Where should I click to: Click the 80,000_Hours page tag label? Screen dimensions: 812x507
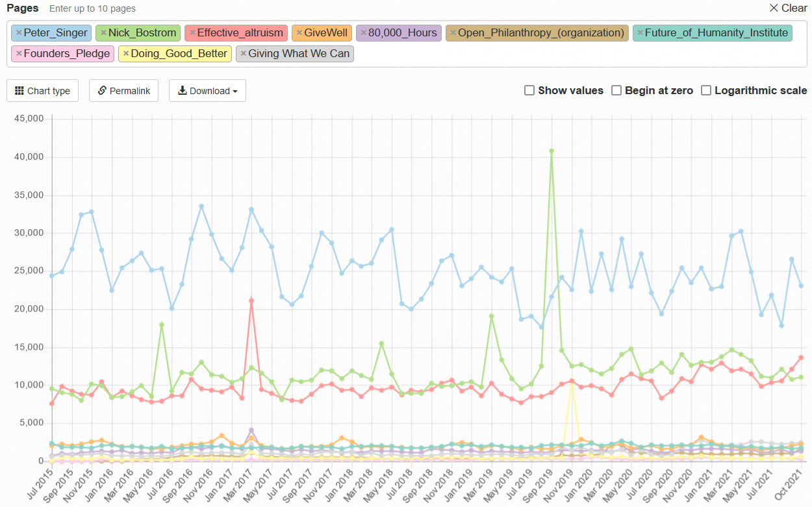403,32
